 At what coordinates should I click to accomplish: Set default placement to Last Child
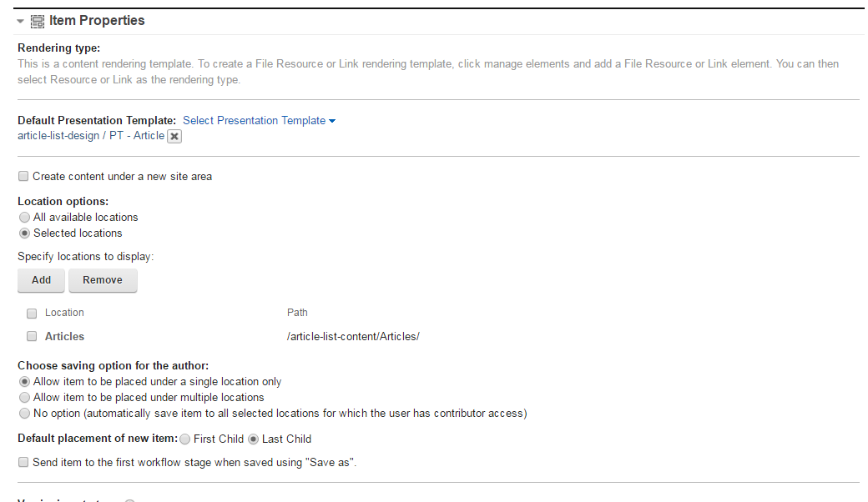[253, 439]
